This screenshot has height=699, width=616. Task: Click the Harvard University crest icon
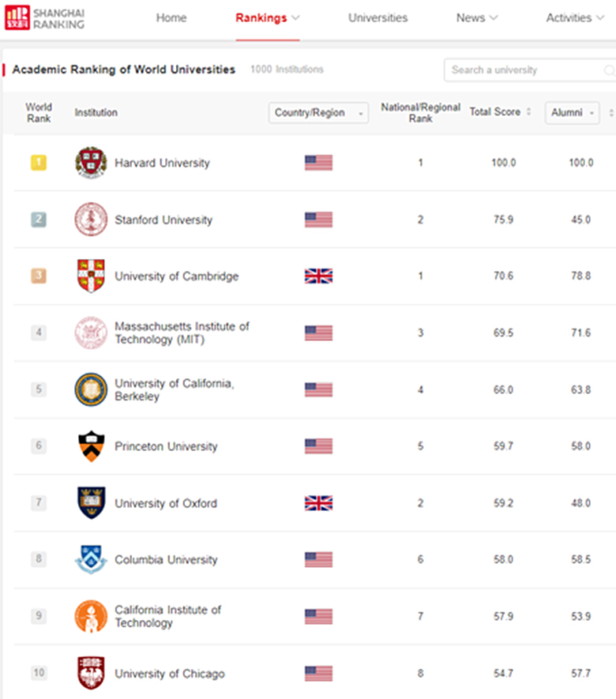tap(91, 163)
